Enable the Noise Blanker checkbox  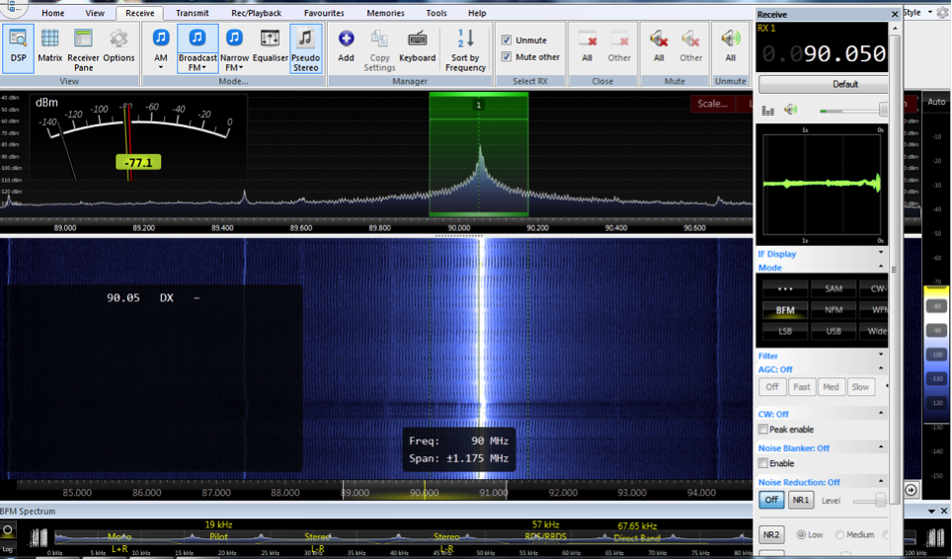pos(763,463)
